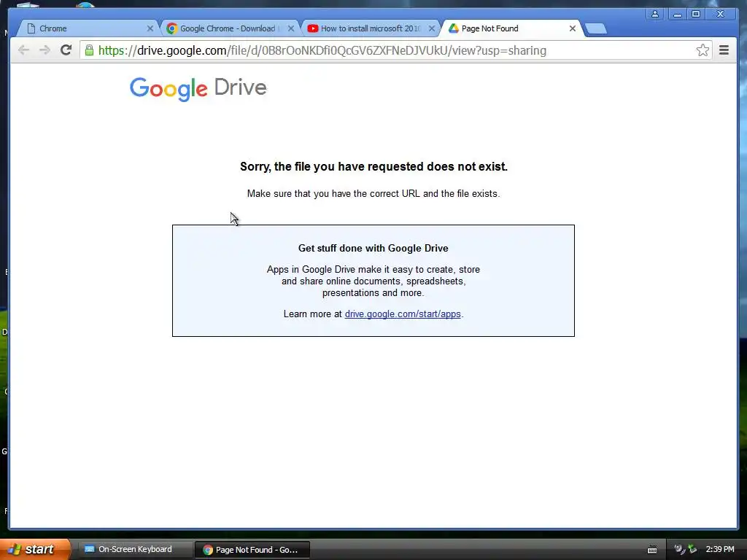Close the YouTube How to install tab
This screenshot has width=747, height=560.
click(432, 28)
